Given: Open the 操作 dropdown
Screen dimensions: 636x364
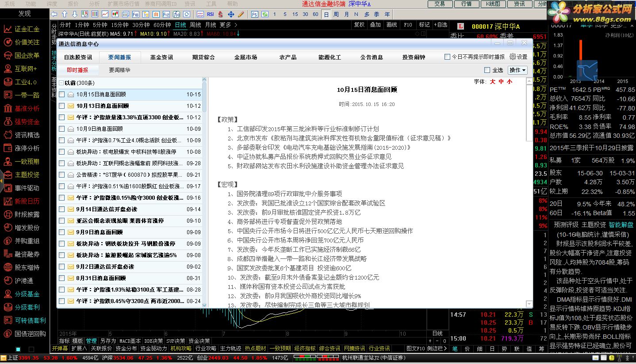Looking at the screenshot, I should tap(518, 70).
